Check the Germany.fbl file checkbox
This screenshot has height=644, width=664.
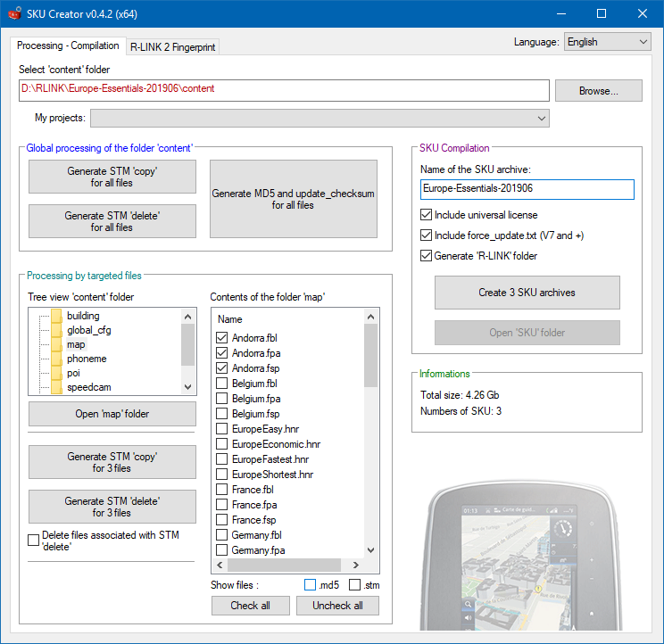pos(221,535)
